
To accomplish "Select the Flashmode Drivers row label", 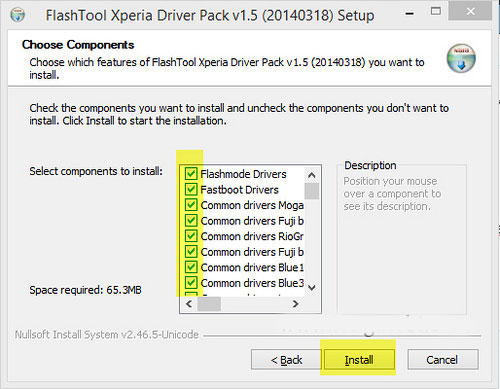I will click(x=243, y=174).
